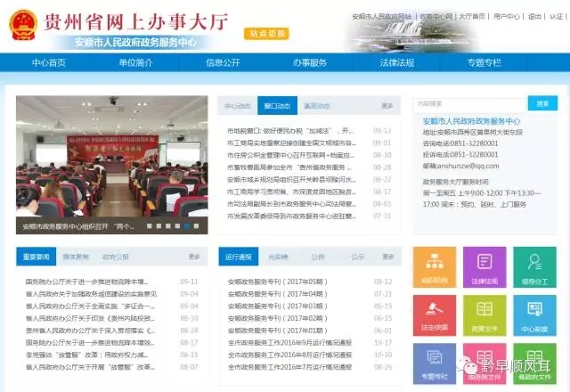Open news item starting 李克强谈 “放管服” 改革
Screen dimensions: 570x392
click(x=87, y=355)
